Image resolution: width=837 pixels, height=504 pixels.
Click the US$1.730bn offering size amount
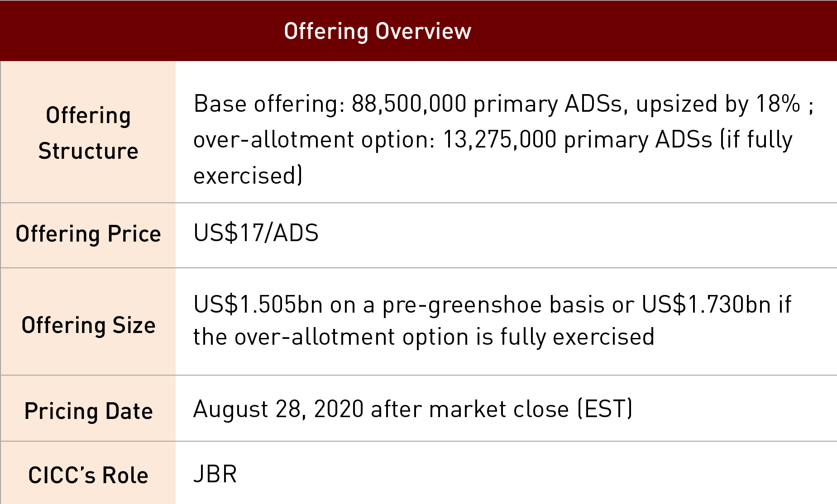(706, 304)
